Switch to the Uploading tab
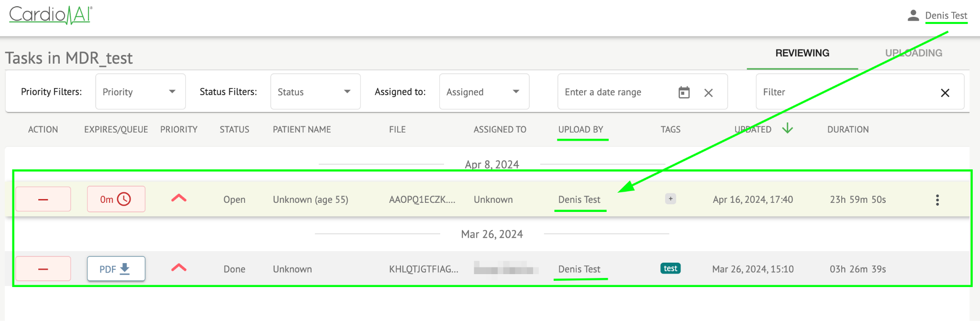This screenshot has height=321, width=980. tap(913, 53)
